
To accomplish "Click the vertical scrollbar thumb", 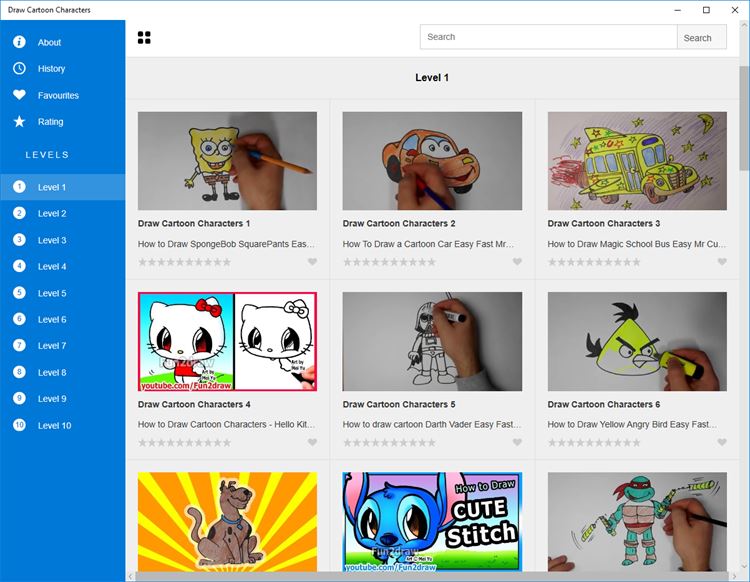I will (744, 118).
